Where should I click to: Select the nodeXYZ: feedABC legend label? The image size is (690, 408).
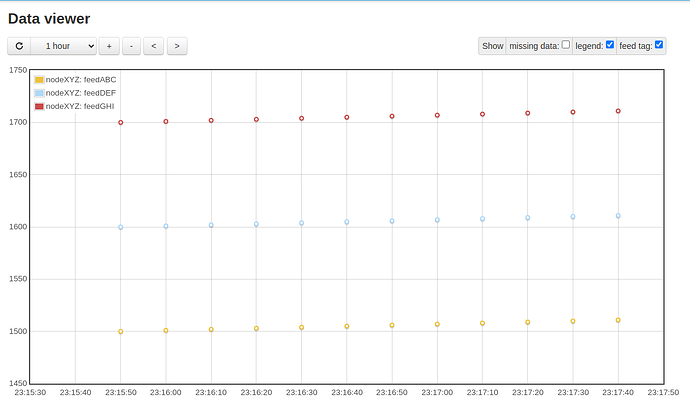[x=81, y=80]
